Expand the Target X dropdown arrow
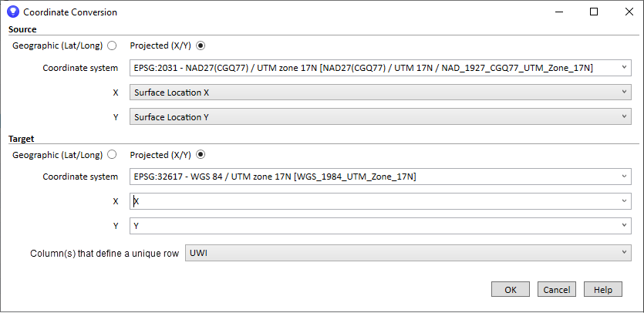The image size is (644, 313). point(624,201)
